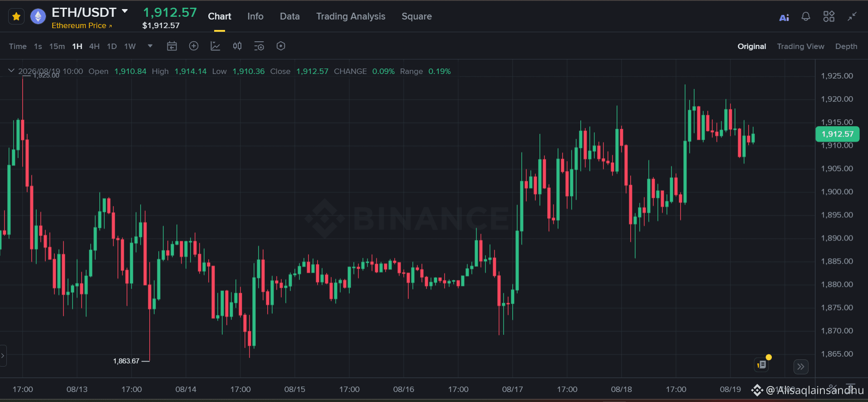The image size is (868, 402).
Task: Open the calendar go-to-date icon
Action: click(x=172, y=46)
